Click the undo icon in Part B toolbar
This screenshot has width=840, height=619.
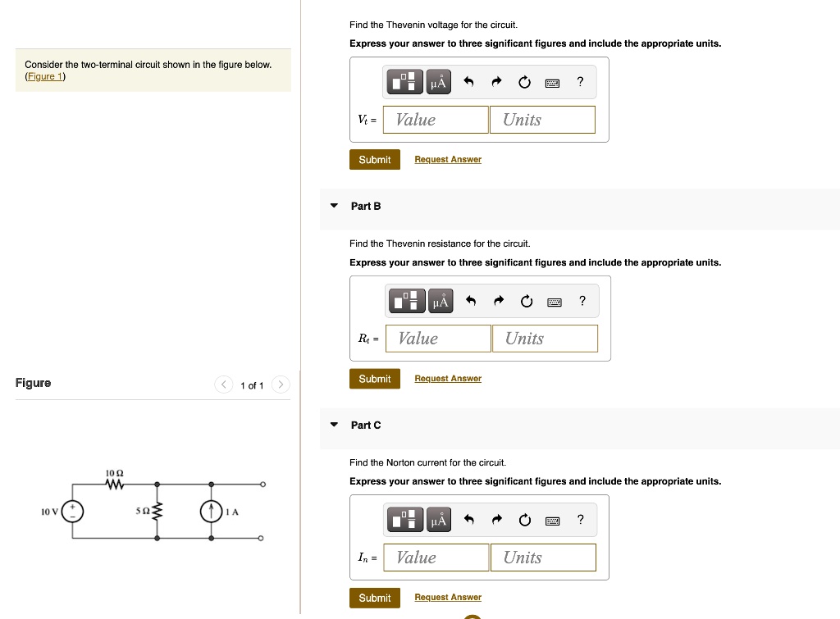click(x=469, y=301)
